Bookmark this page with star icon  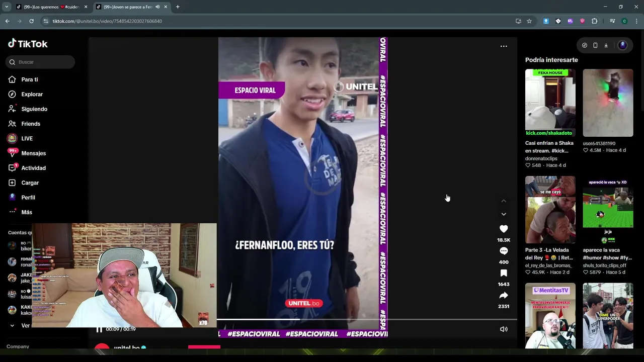click(529, 21)
